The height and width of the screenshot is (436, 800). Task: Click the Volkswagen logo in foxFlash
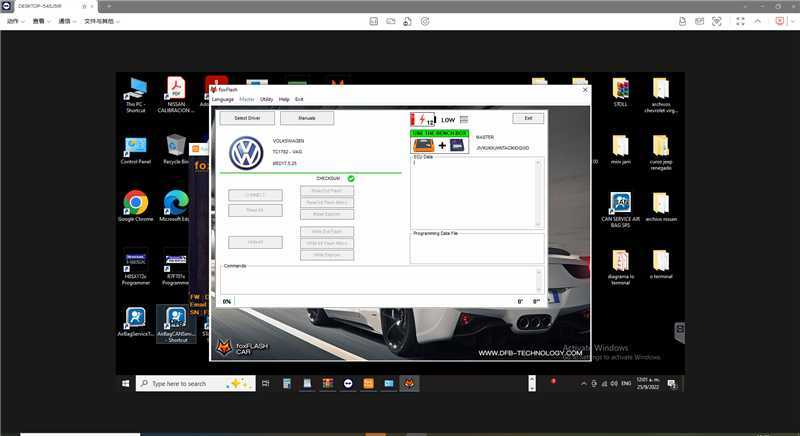tap(246, 152)
